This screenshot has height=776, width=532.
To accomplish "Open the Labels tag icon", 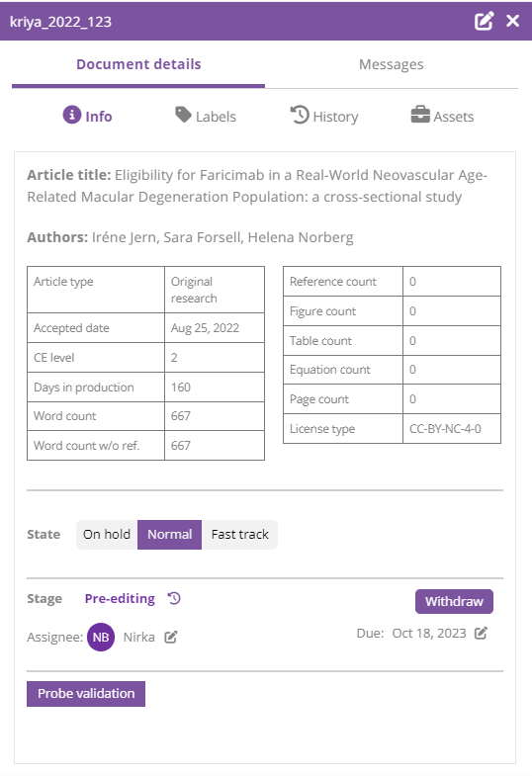I will point(183,115).
